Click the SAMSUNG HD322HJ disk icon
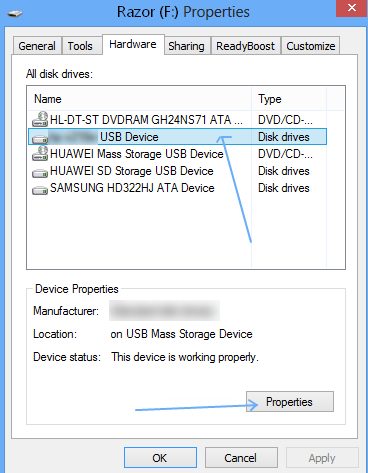This screenshot has height=473, width=368. pyautogui.click(x=40, y=189)
